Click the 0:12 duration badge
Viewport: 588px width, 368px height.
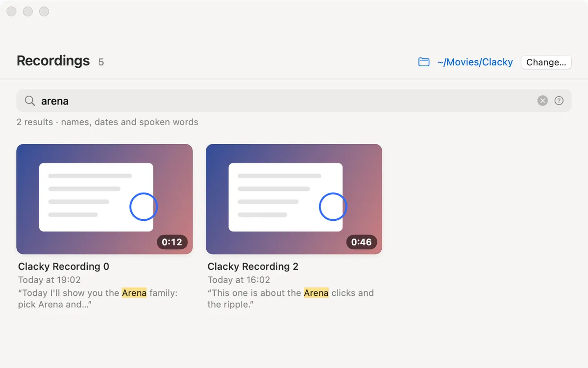pyautogui.click(x=172, y=242)
